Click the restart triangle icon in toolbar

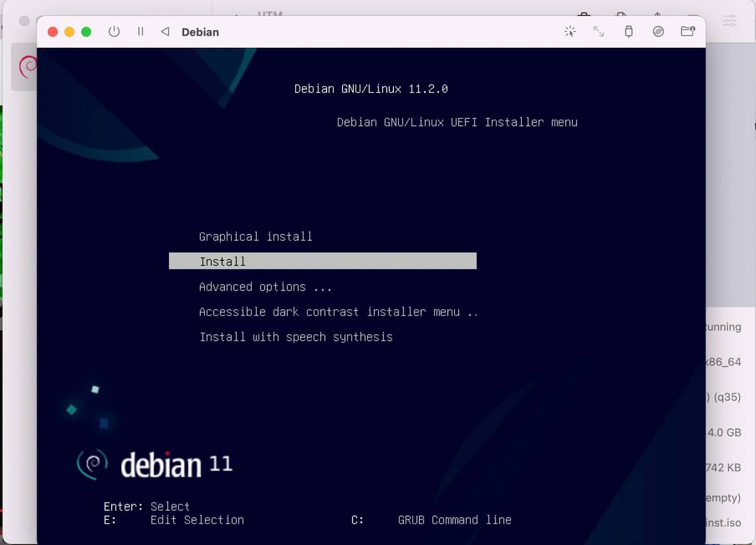165,32
